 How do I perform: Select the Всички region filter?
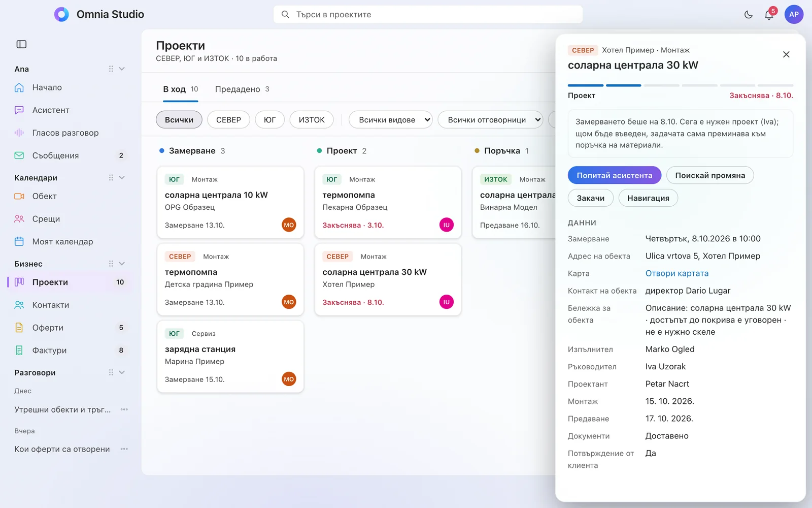(x=179, y=120)
